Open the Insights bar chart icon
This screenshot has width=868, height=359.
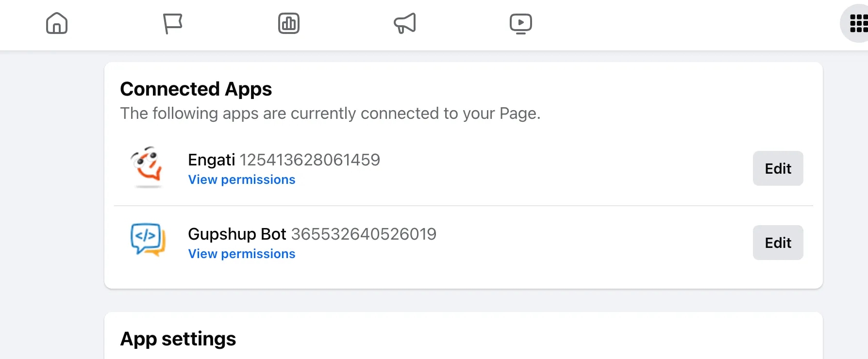coord(289,23)
